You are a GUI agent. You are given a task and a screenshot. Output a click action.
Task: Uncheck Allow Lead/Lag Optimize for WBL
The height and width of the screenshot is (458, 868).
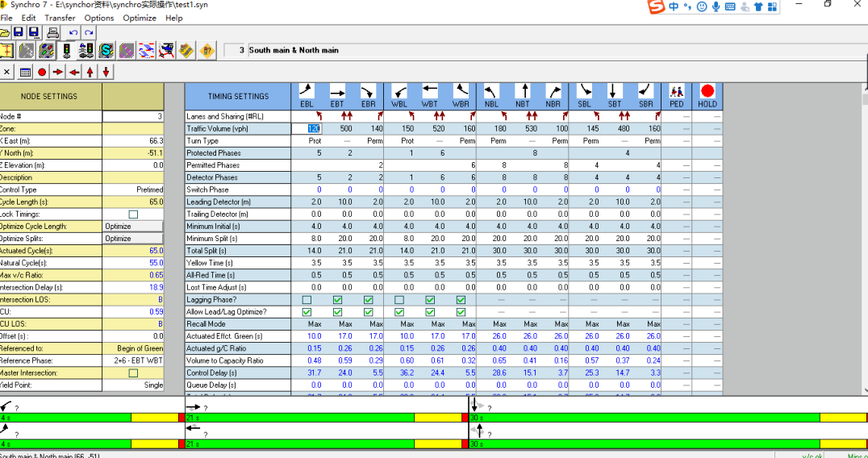[399, 312]
